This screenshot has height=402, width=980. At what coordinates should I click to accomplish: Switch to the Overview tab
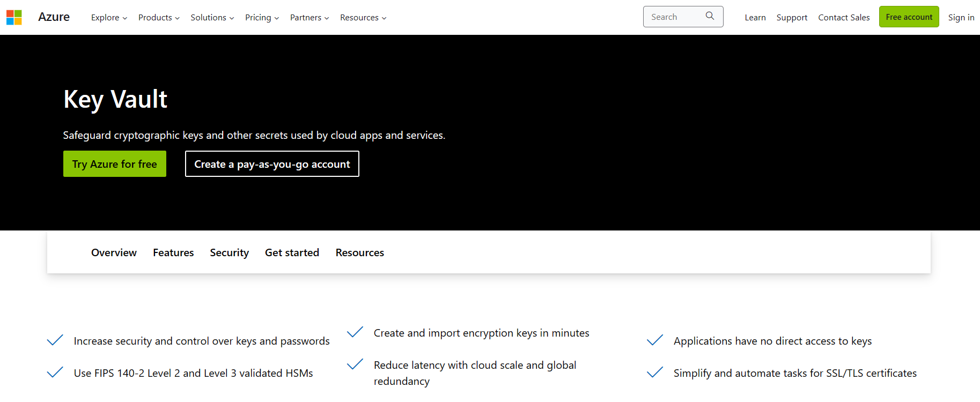[114, 252]
